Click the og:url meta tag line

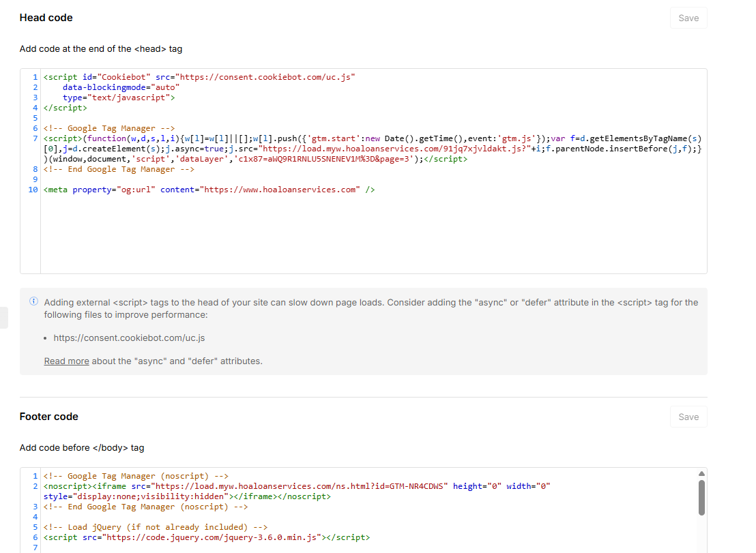[x=209, y=190]
